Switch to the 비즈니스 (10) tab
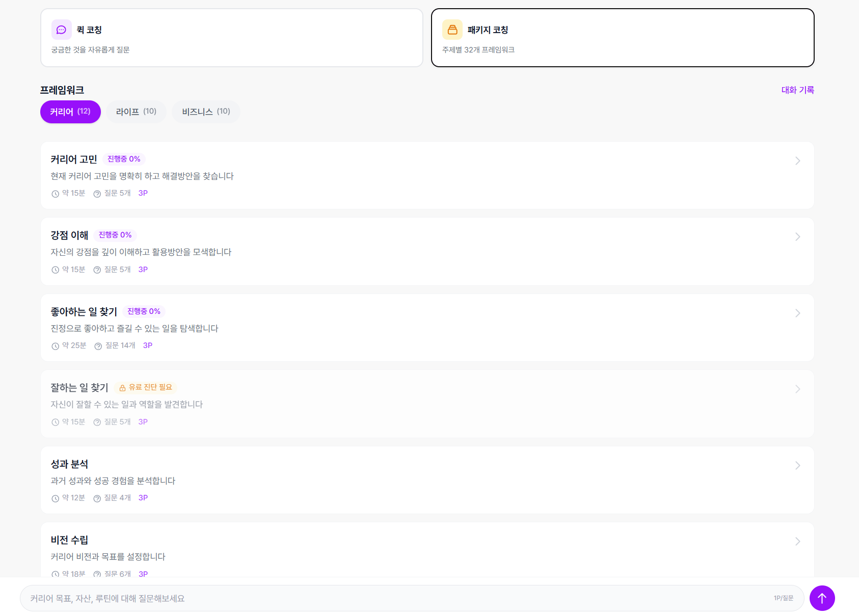859x616 pixels. point(206,112)
